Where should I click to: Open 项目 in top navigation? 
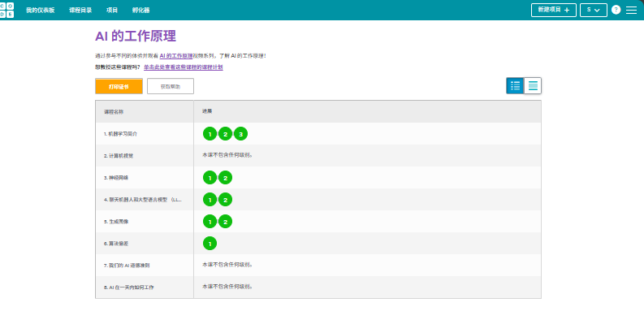point(112,11)
